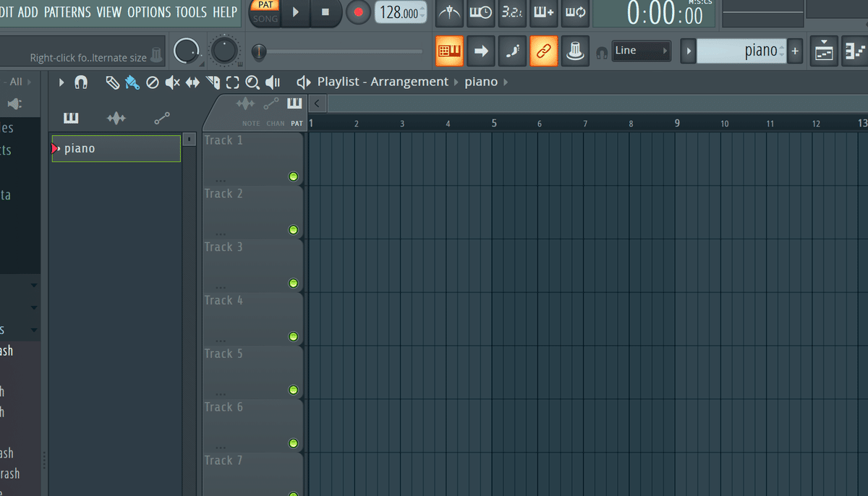The width and height of the screenshot is (868, 496).
Task: Select the Track 5 header
Action: [x=252, y=372]
